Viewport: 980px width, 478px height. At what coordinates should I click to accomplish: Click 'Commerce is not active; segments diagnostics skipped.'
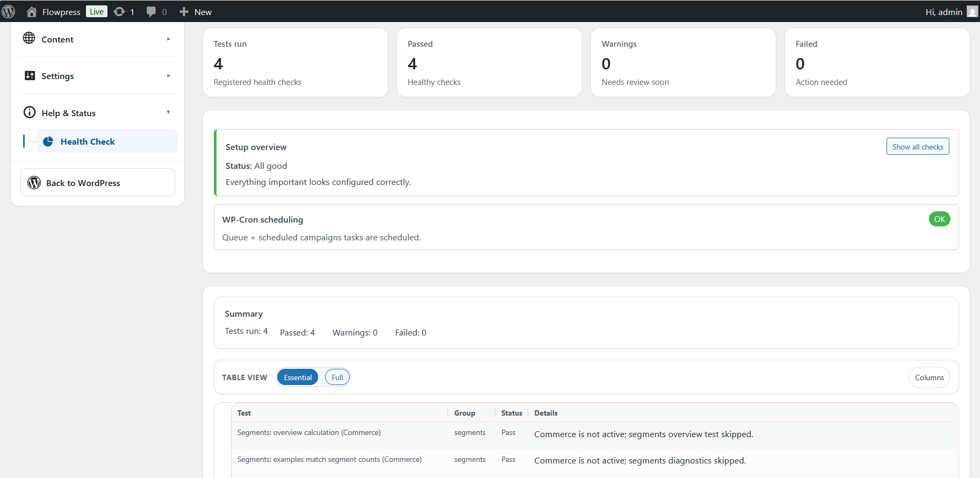[x=640, y=460]
